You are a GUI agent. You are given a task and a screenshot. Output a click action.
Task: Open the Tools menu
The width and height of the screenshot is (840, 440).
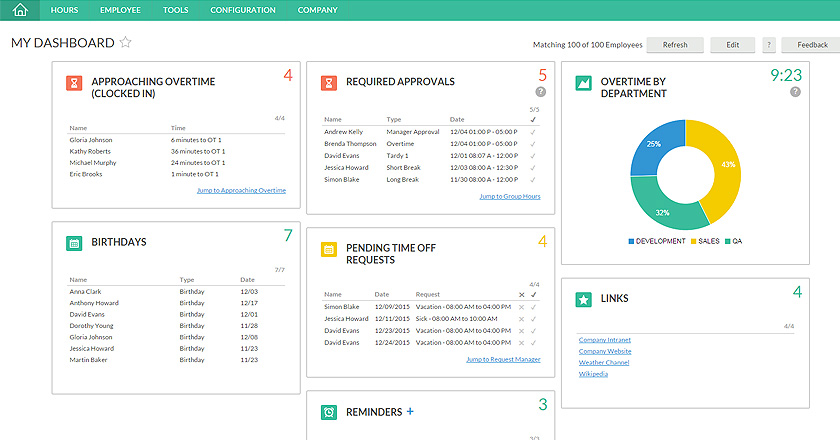pyautogui.click(x=175, y=10)
